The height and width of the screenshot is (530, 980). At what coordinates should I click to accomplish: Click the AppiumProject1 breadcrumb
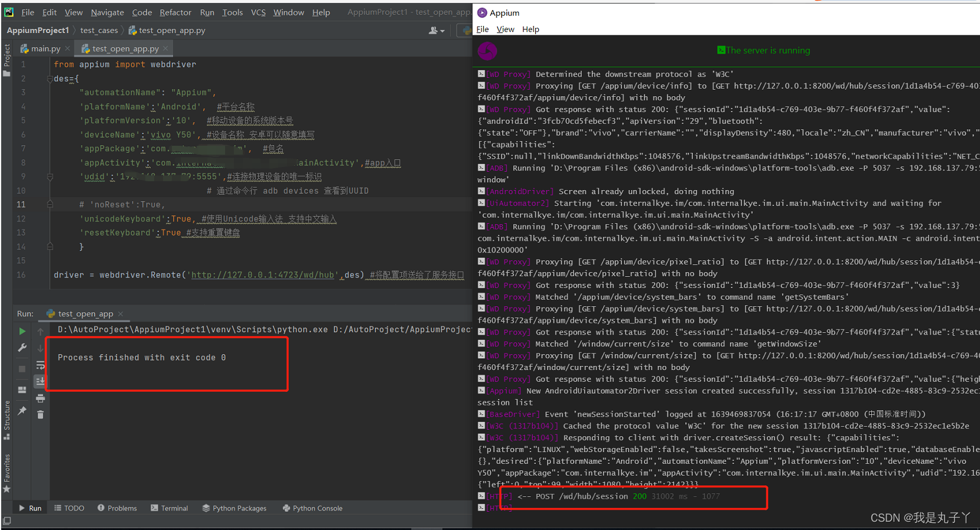(38, 31)
